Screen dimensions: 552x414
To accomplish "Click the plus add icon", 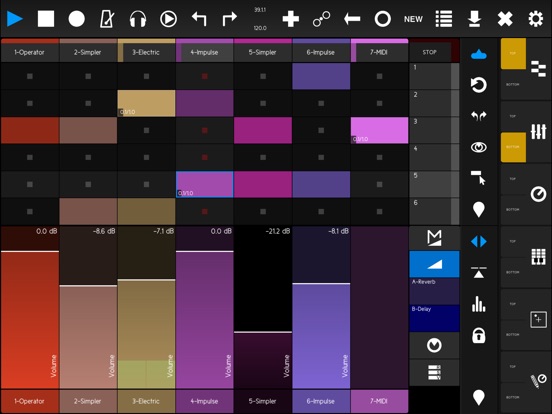I will (291, 19).
